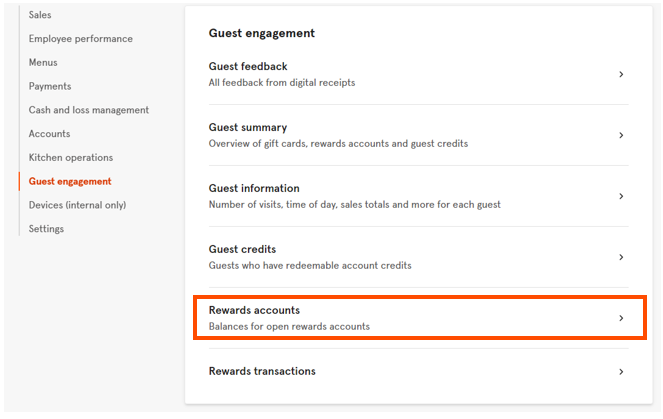Click the Guest credits chevron arrow
Screen dimensions: 663x419
621,257
